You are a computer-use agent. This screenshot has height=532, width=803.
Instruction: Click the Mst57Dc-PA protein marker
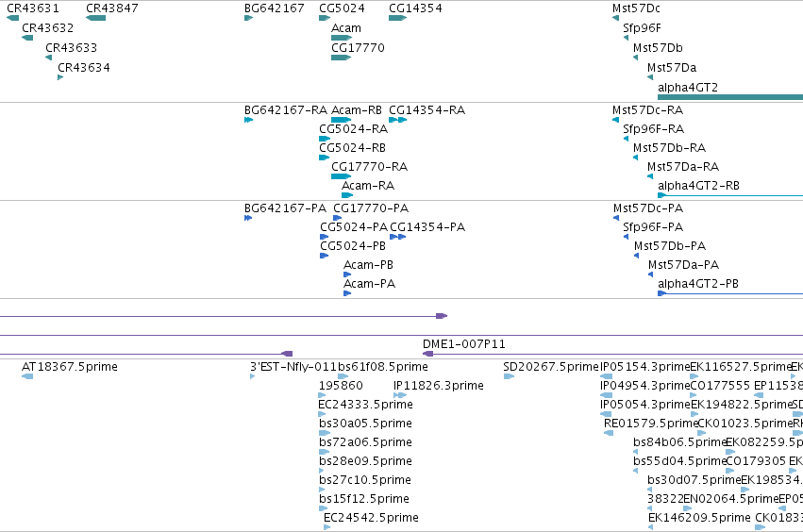(x=616, y=218)
